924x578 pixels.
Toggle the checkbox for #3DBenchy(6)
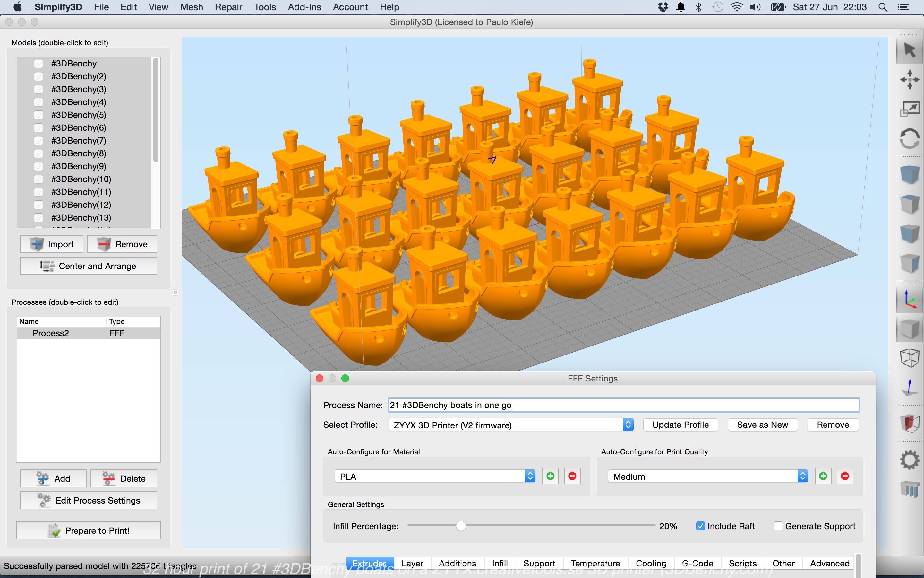(x=38, y=128)
